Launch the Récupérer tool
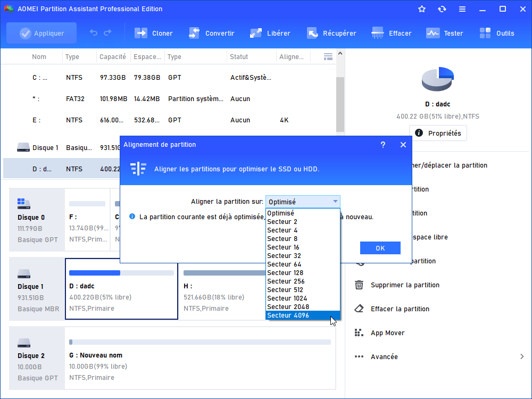Viewport: 532px width, 399px height. click(x=312, y=33)
